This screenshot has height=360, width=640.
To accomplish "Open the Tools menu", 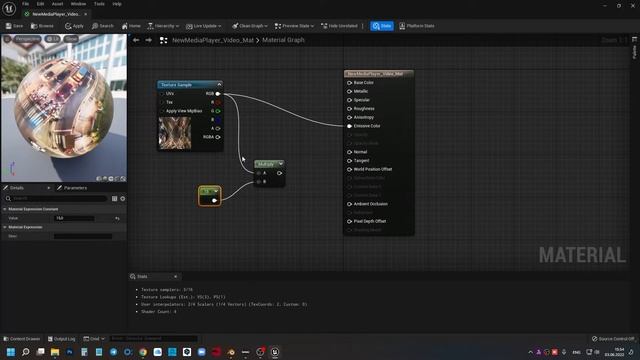I will (99, 4).
